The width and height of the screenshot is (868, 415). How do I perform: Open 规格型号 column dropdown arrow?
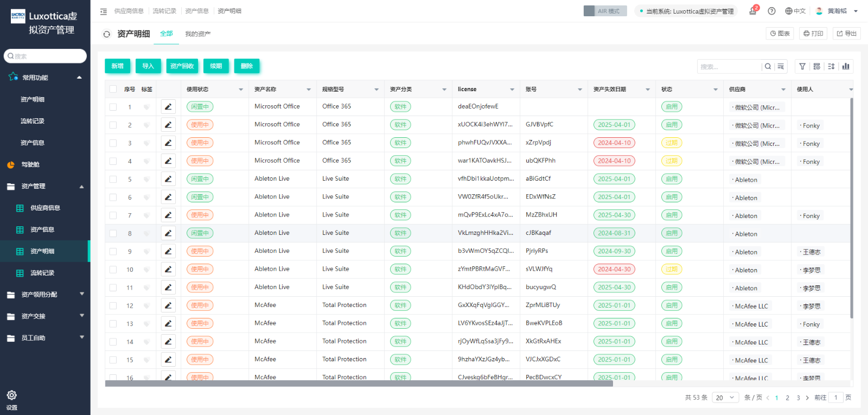pos(376,90)
